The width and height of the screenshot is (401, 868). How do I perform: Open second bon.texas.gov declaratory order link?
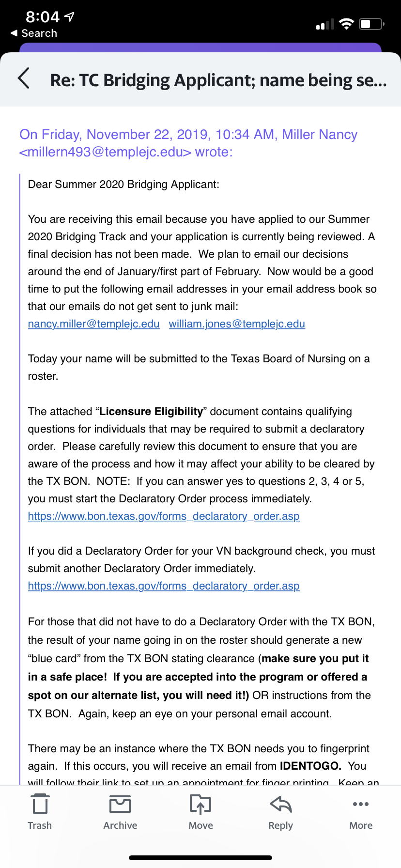[164, 586]
